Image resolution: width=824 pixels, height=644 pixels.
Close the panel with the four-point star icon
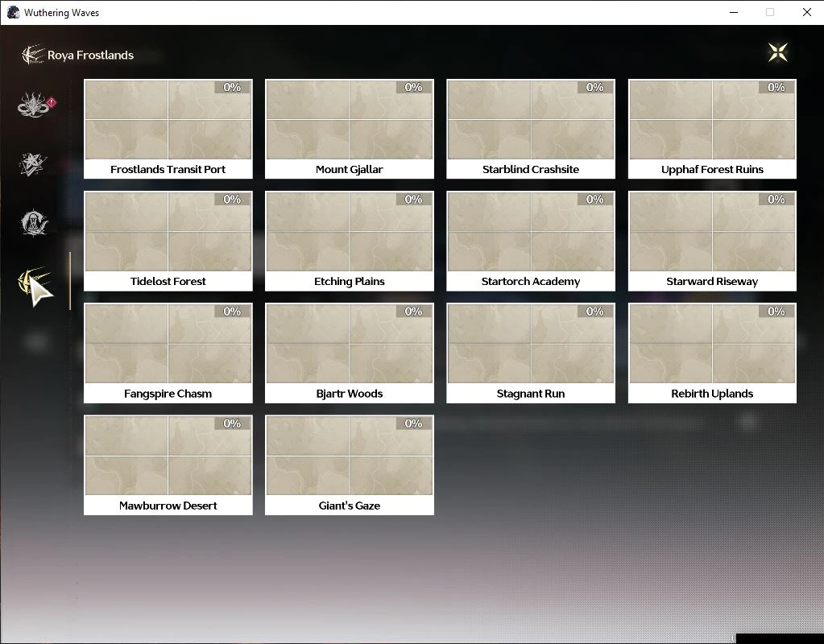coord(777,53)
